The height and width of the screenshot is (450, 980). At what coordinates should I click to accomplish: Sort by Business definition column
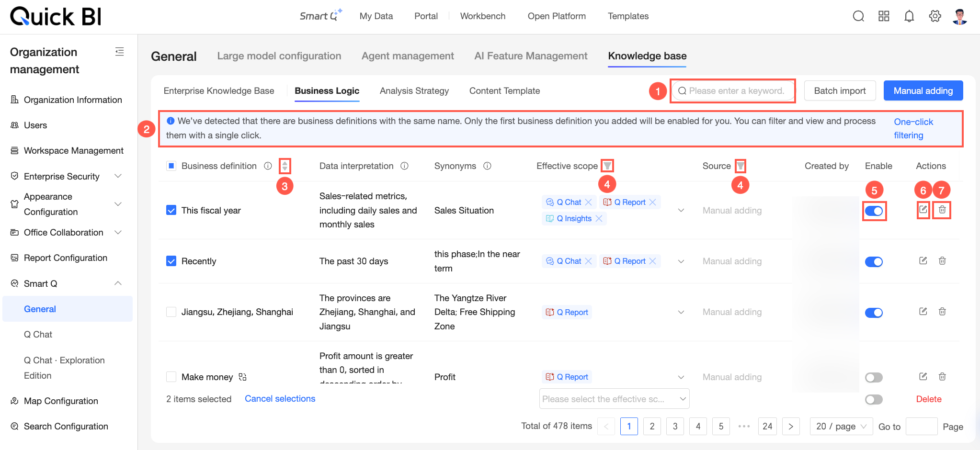pyautogui.click(x=285, y=166)
